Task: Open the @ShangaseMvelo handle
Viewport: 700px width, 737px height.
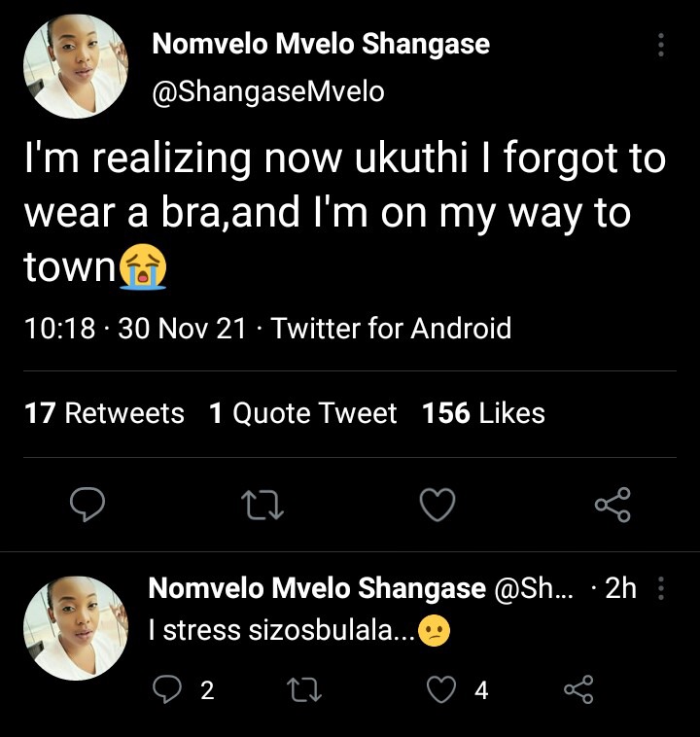Action: point(268,91)
